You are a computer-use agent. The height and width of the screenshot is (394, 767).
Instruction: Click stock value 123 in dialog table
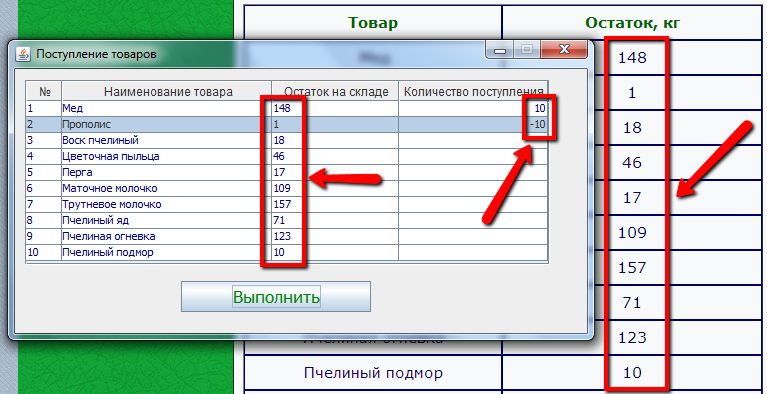coord(282,236)
